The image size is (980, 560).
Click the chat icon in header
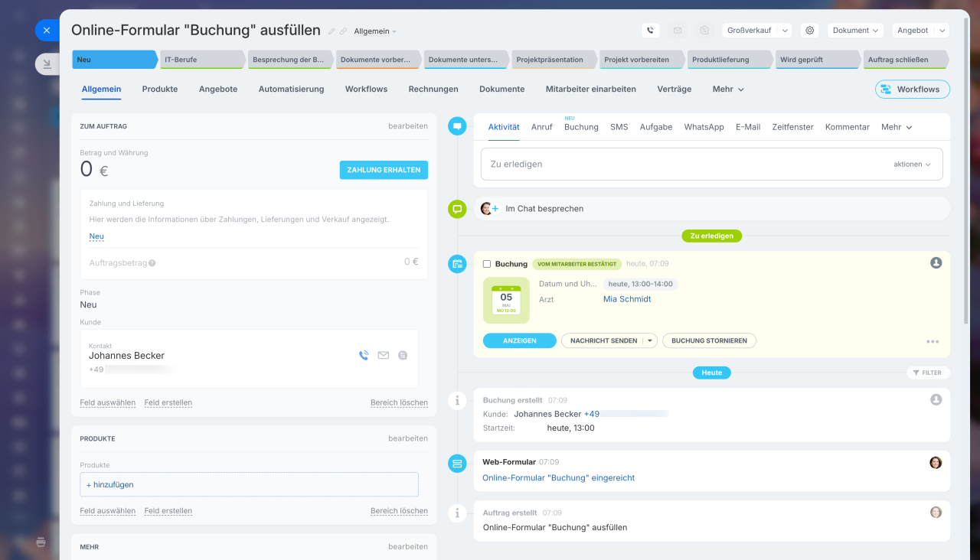tap(704, 31)
